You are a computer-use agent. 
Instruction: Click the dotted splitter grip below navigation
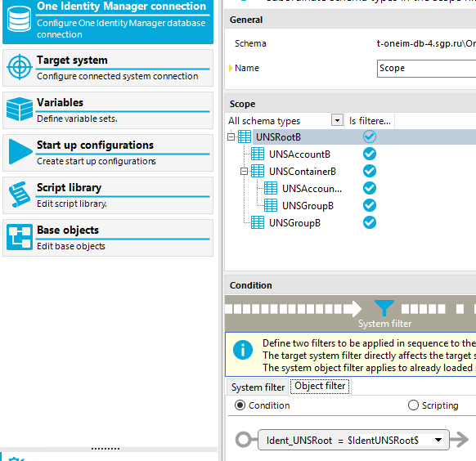pyautogui.click(x=106, y=449)
